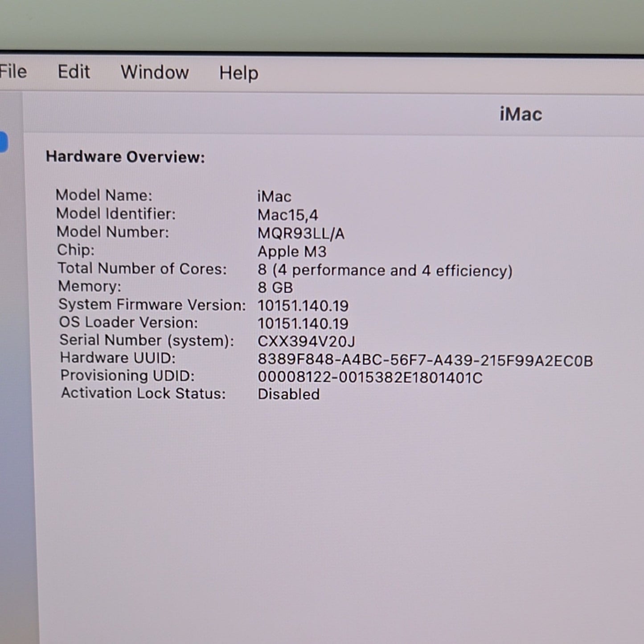Open the Edit menu
Viewport: 644px width, 644px height.
[74, 72]
